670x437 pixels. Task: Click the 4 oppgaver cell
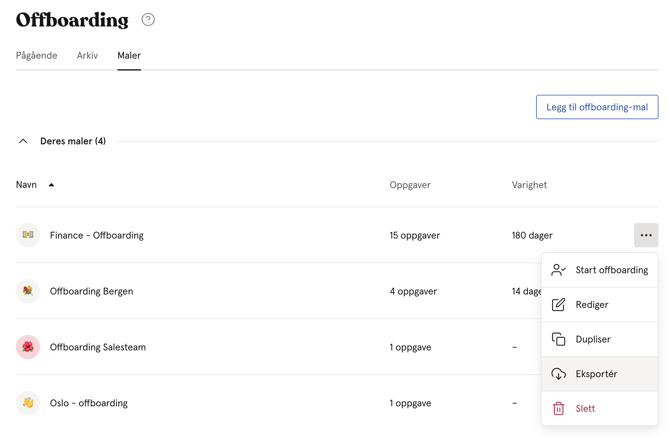(413, 291)
